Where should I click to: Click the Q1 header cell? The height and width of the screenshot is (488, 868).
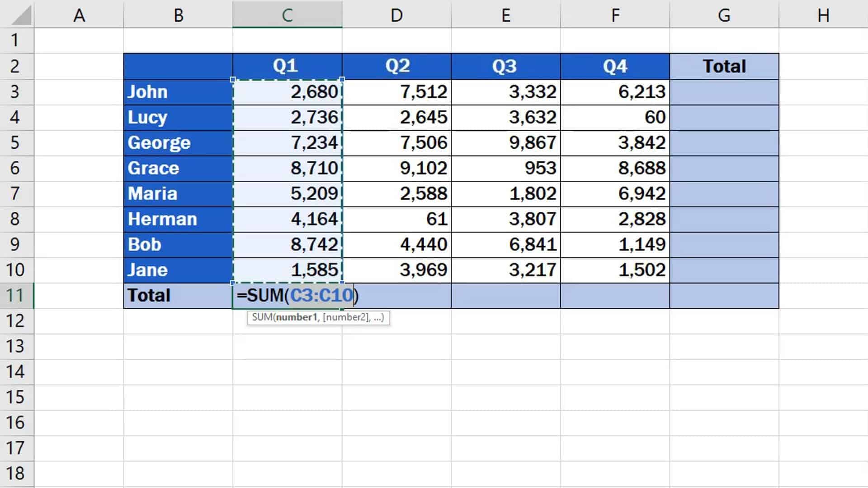288,66
